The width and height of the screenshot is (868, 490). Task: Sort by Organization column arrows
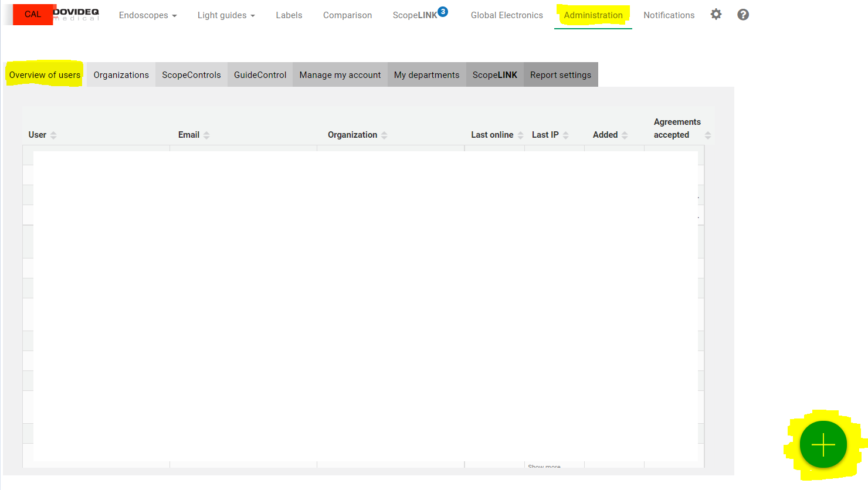click(384, 135)
